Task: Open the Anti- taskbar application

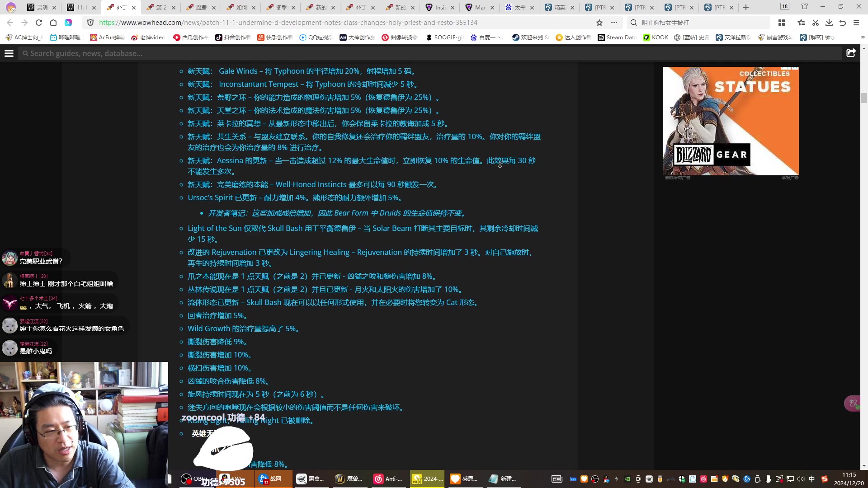Action: point(387,479)
